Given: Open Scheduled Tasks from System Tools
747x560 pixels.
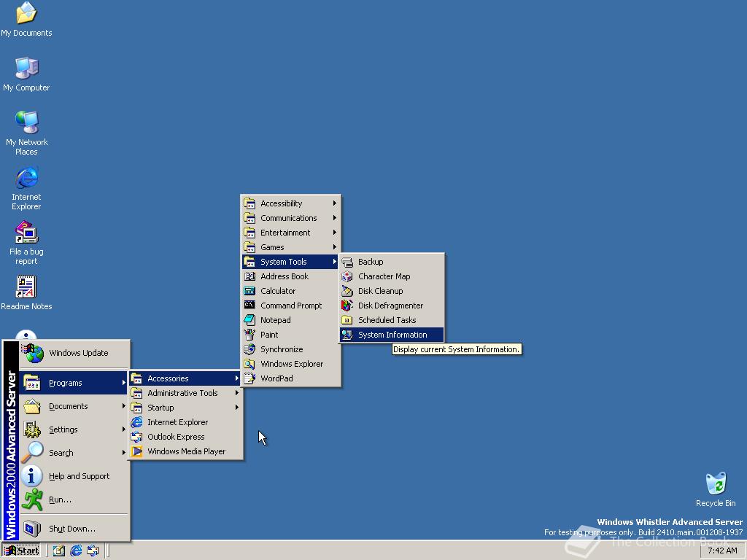Looking at the screenshot, I should pos(392,321).
